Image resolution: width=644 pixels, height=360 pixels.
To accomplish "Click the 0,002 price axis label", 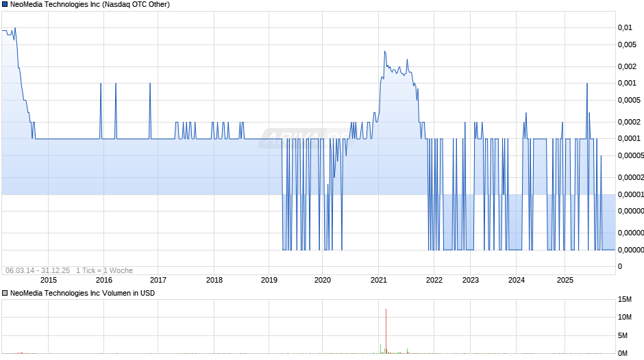I will tap(627, 66).
